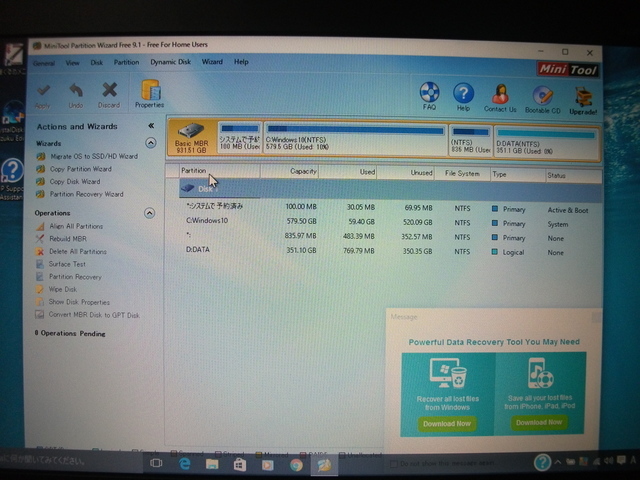Check Do not show this message again
This screenshot has height=480, width=640.
point(394,464)
